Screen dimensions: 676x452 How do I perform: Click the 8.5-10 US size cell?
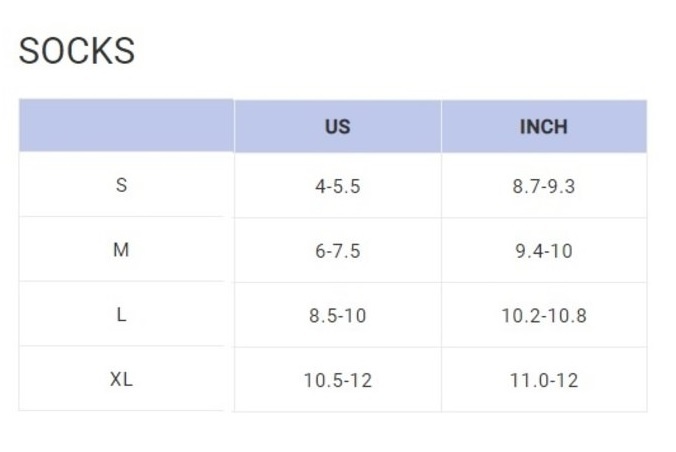tap(338, 315)
